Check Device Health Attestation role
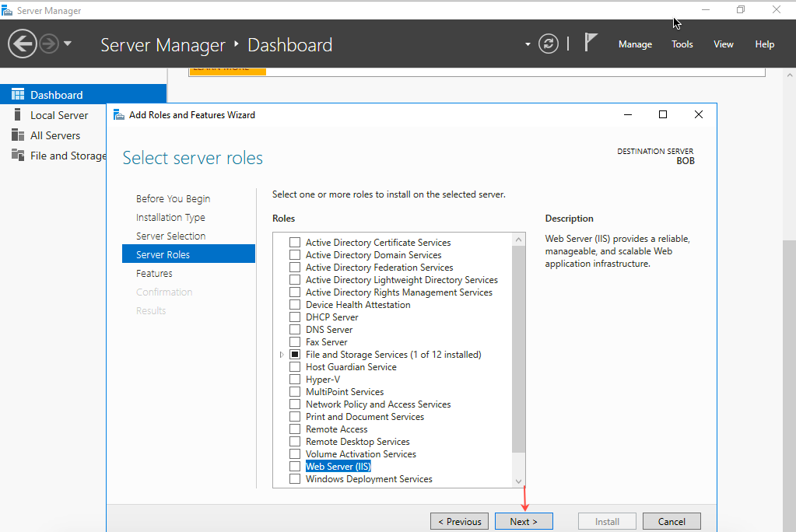796x532 pixels. click(294, 305)
